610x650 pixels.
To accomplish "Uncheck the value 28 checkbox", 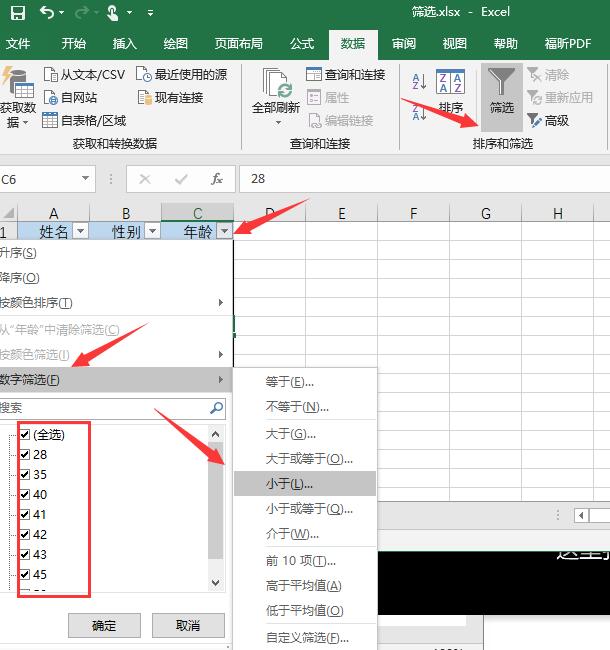I will (x=25, y=454).
